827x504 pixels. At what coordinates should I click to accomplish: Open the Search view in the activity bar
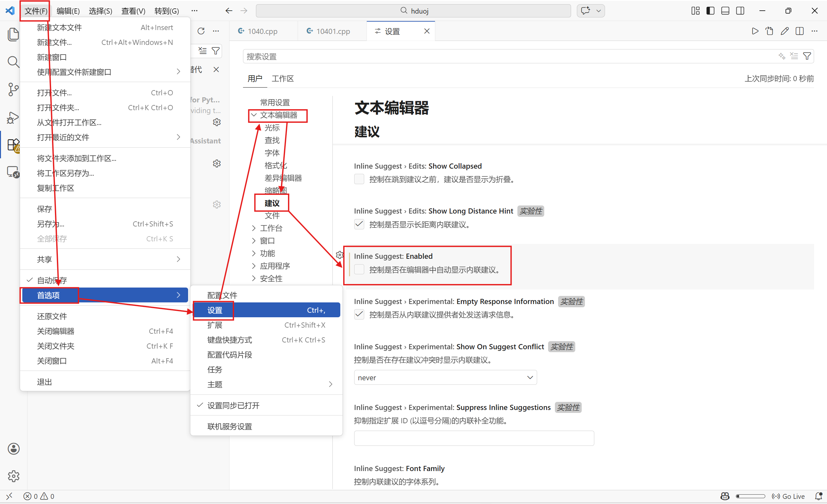tap(13, 62)
